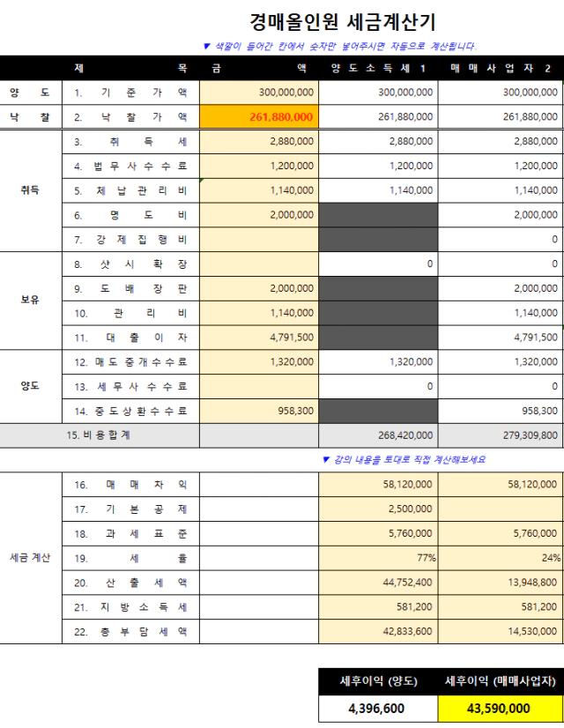This screenshot has height=728, width=564.
Task: Click 과세표준 cell under 매매사업자 column
Action: (x=501, y=533)
